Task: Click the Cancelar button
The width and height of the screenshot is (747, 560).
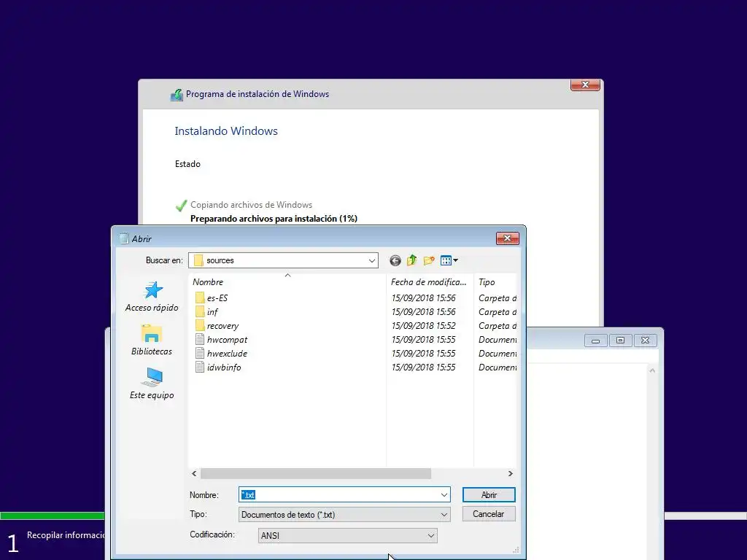Action: 489,514
